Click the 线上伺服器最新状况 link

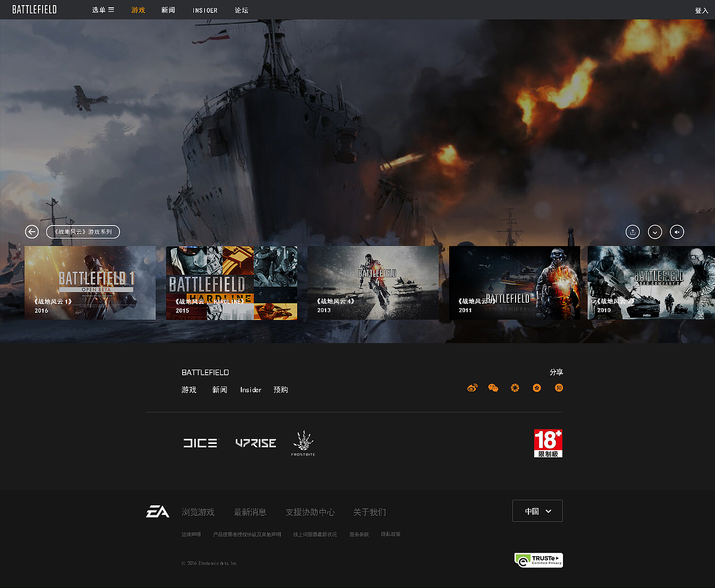click(x=315, y=534)
